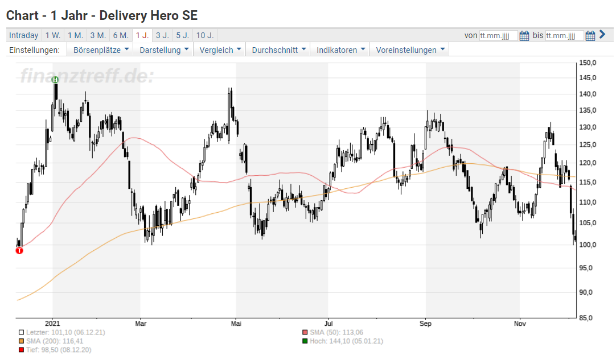Click the pink SMA (50) legend swatch
The width and height of the screenshot is (616, 364).
305,333
